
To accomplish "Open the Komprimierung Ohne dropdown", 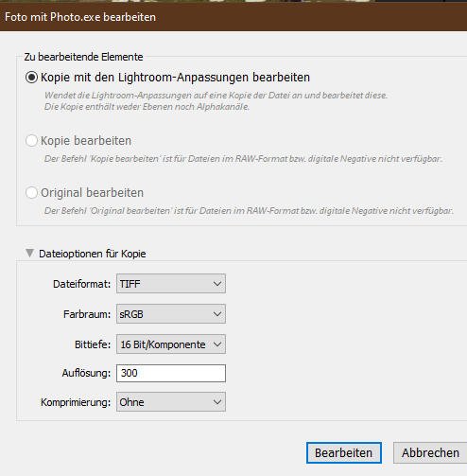I will point(171,402).
